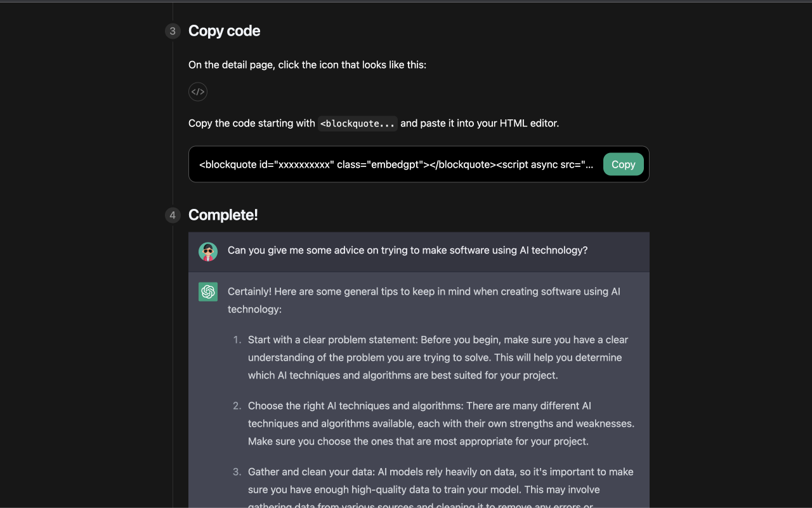Click inside the blockquote embed code field
This screenshot has height=508, width=812.
tap(396, 164)
